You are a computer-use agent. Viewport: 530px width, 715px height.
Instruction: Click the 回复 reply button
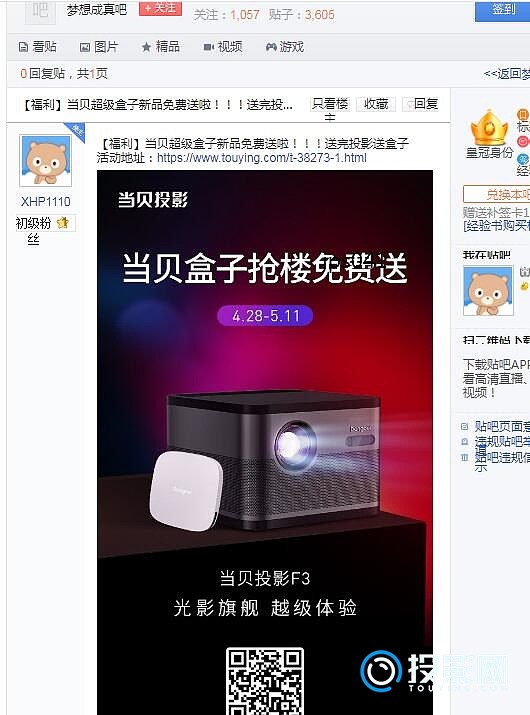pyautogui.click(x=421, y=104)
